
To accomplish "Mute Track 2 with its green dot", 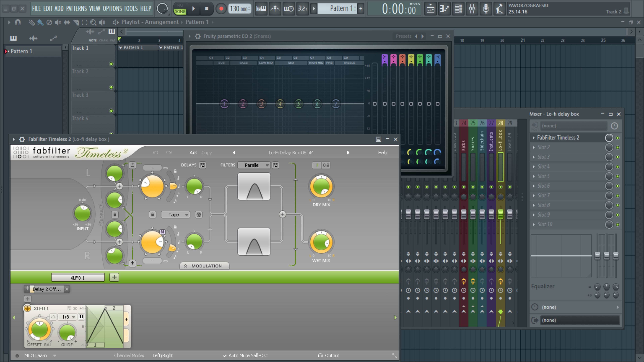I will click(x=111, y=87).
